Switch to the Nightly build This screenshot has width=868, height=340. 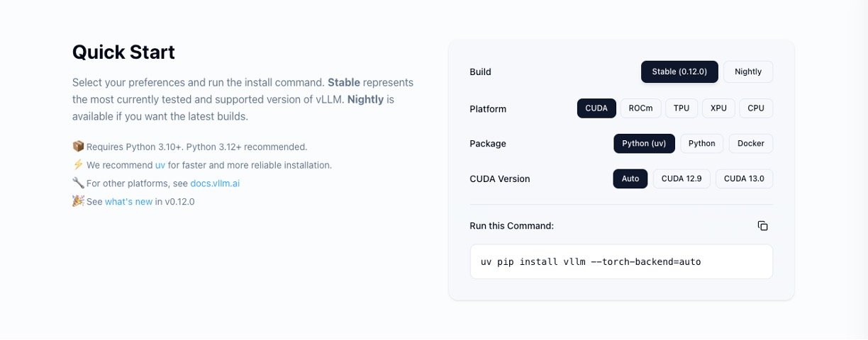[x=747, y=72]
